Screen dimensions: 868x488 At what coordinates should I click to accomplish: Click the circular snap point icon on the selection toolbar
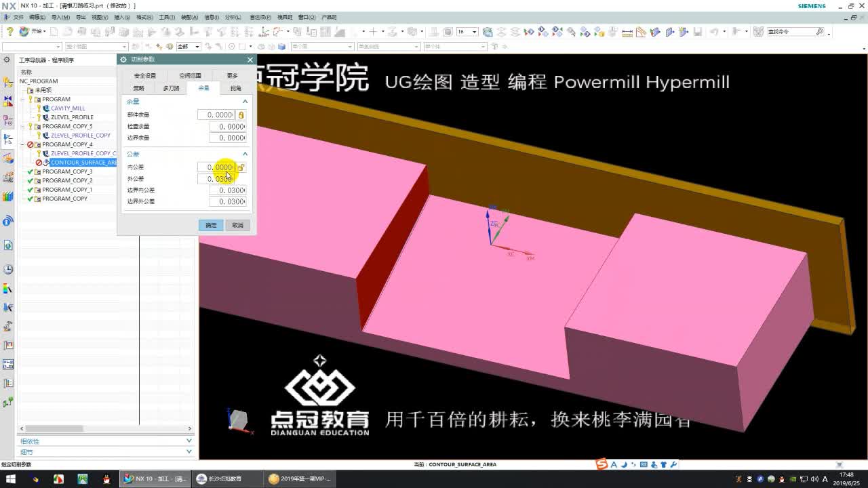tap(231, 46)
